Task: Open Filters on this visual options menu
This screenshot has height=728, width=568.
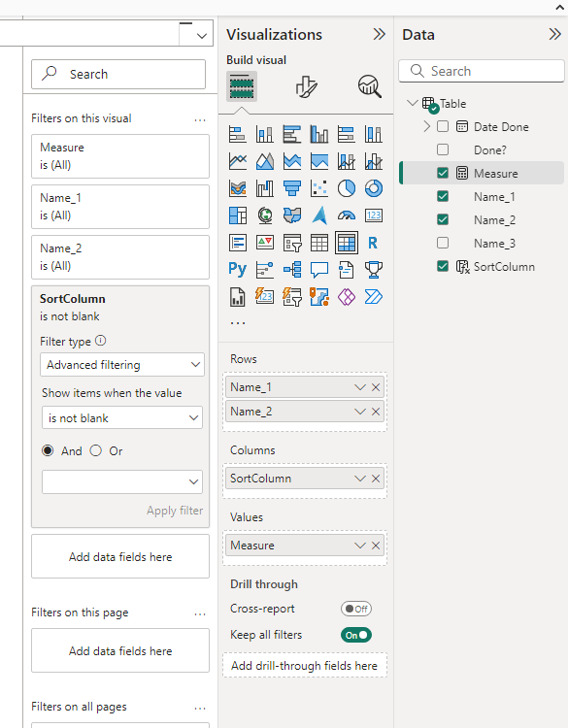Action: pyautogui.click(x=200, y=120)
